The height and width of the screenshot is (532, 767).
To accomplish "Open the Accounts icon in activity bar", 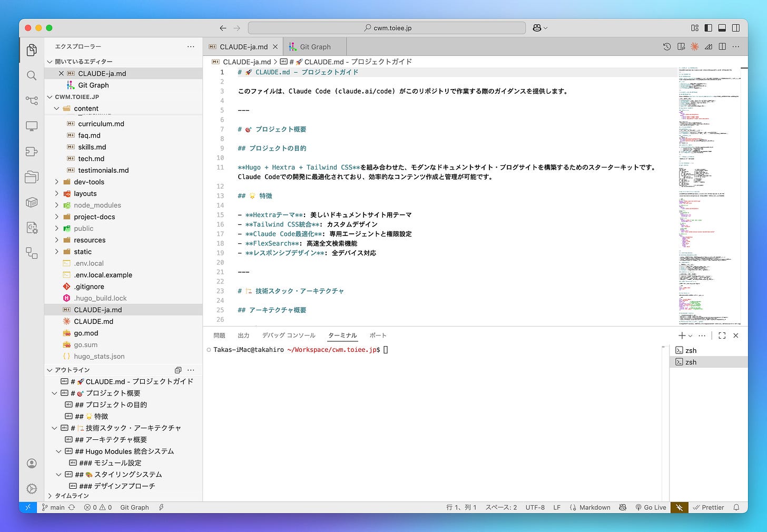I will (32, 463).
